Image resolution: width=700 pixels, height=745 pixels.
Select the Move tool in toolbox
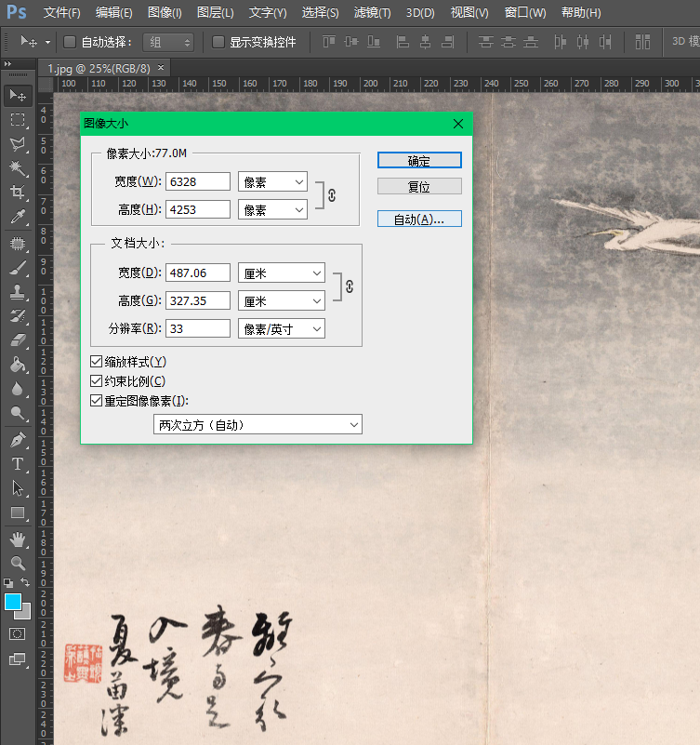click(x=18, y=96)
